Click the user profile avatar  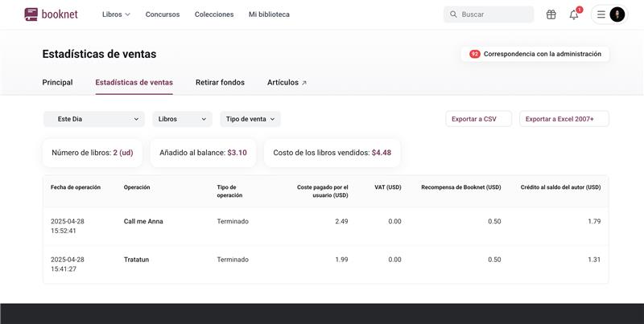617,14
